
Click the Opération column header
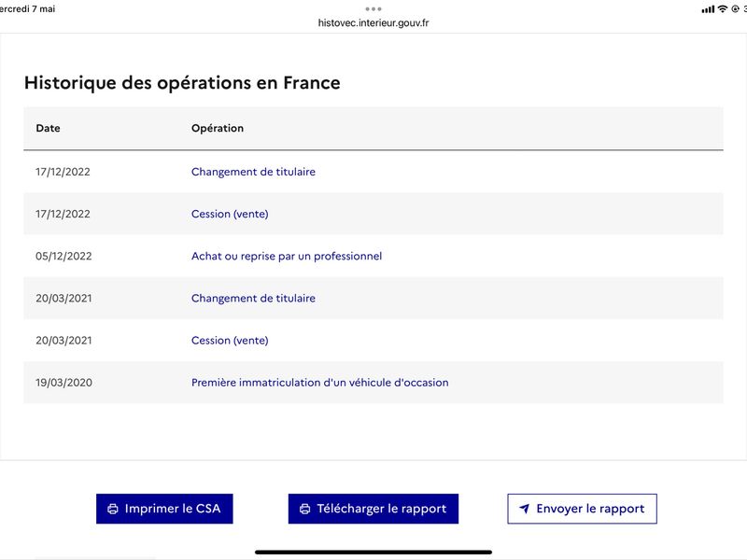pos(218,128)
